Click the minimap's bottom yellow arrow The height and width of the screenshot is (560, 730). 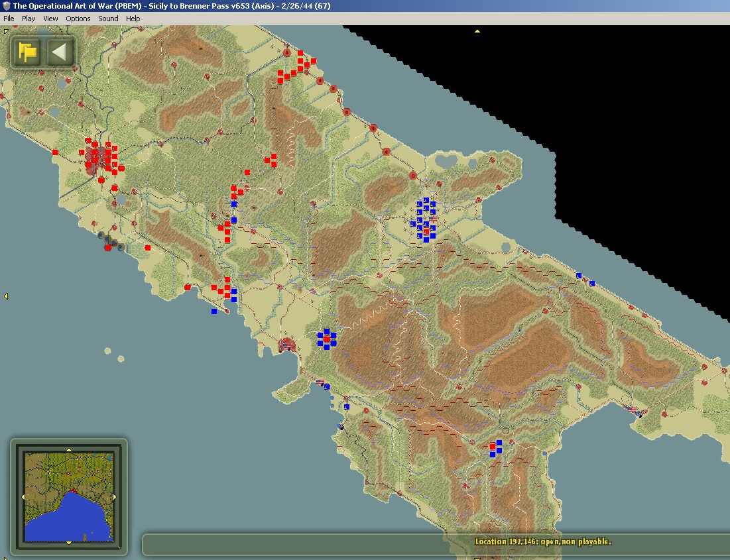(69, 542)
